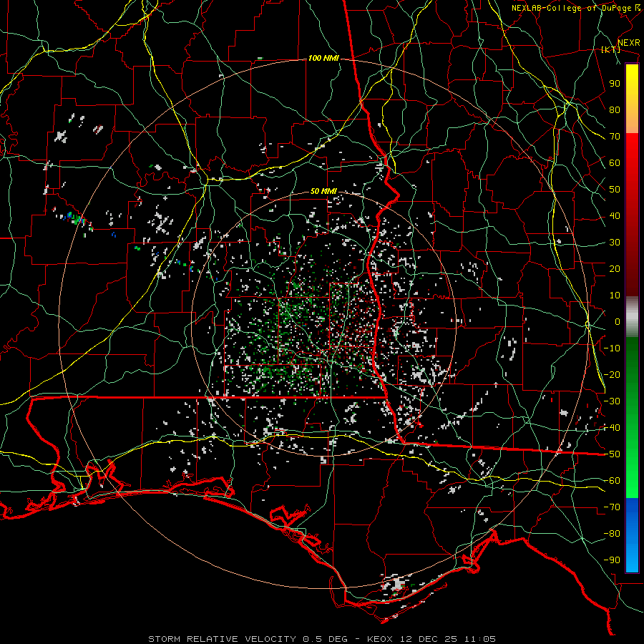Click the "12 DEC 25 11:05" timestamp
Viewport: 644px width, 644px height.
click(x=447, y=639)
